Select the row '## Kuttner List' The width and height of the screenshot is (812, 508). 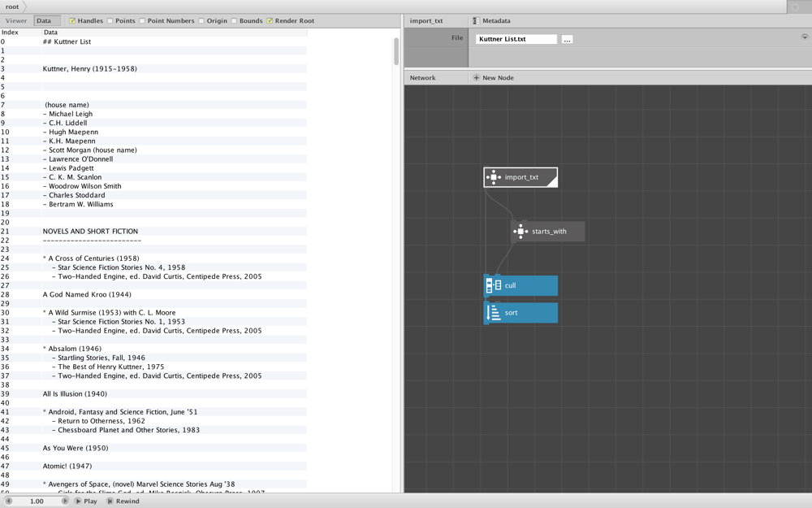coord(153,41)
